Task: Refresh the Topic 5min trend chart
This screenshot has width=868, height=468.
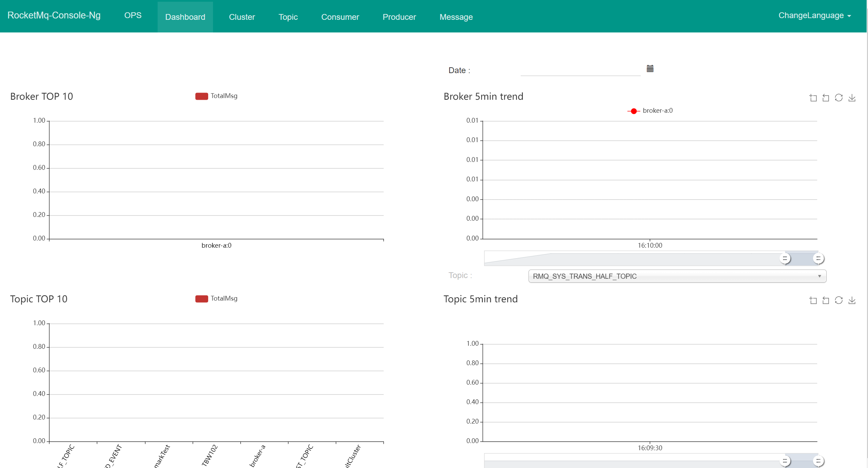Action: pos(839,300)
